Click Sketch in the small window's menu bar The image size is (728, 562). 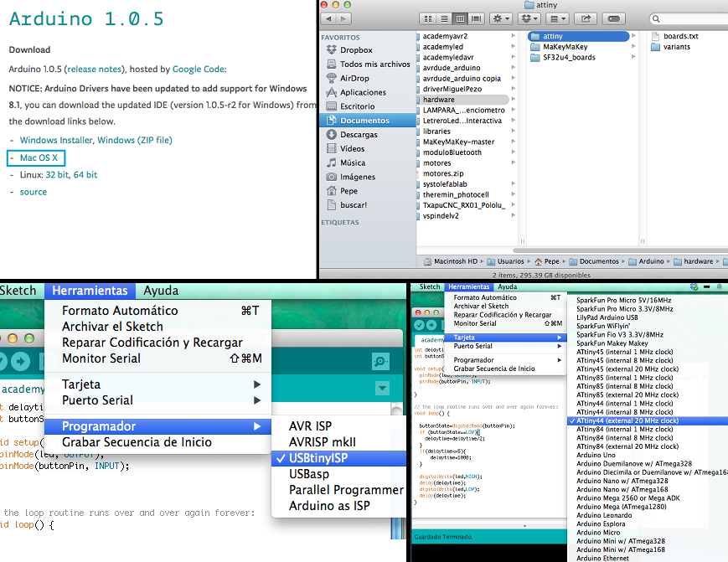click(430, 286)
